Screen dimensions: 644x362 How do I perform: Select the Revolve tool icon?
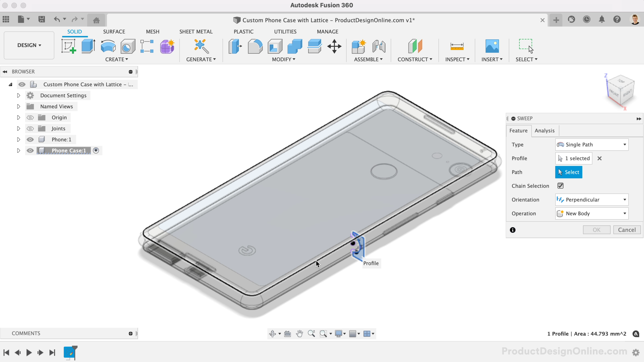click(x=108, y=46)
